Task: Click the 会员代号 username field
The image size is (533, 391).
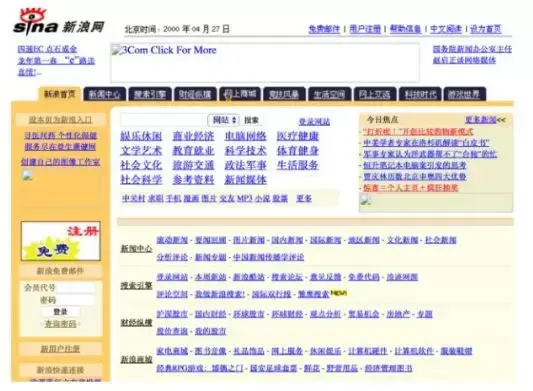Action: click(75, 288)
